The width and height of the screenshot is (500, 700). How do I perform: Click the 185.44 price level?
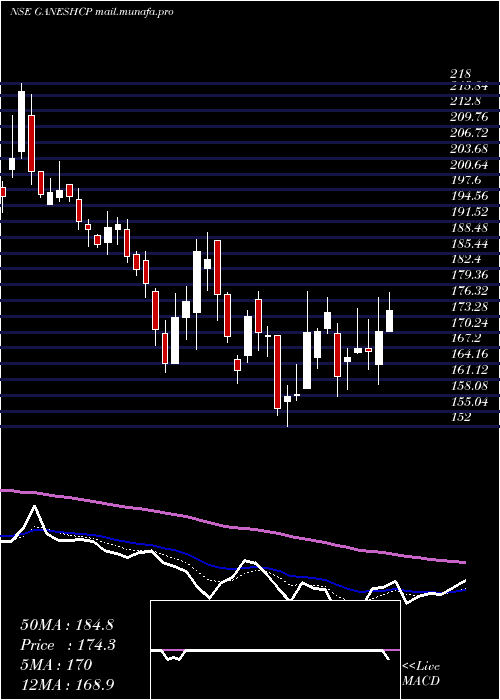(x=469, y=243)
